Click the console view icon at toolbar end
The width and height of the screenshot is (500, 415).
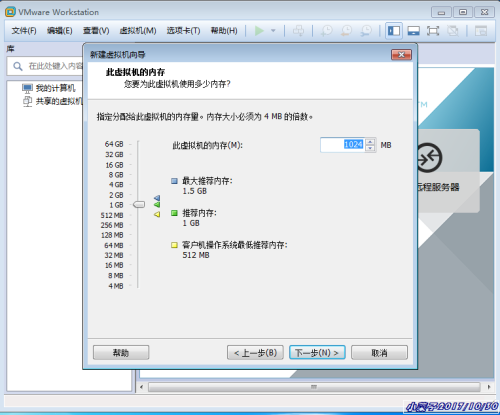point(481,31)
